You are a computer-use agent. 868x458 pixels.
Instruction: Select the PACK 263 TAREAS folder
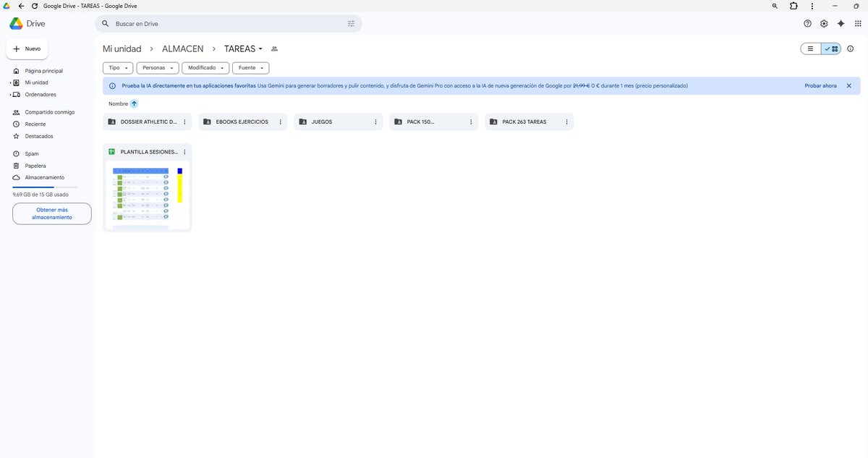[529, 122]
